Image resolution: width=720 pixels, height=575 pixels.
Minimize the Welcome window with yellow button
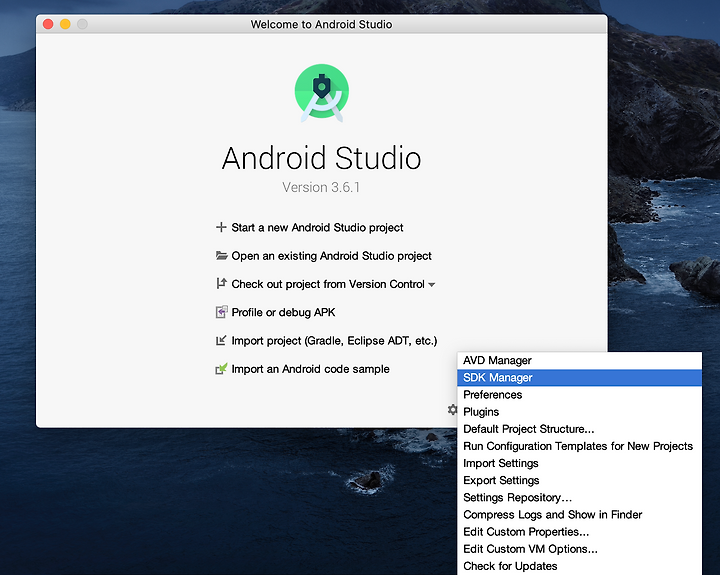pyautogui.click(x=65, y=24)
